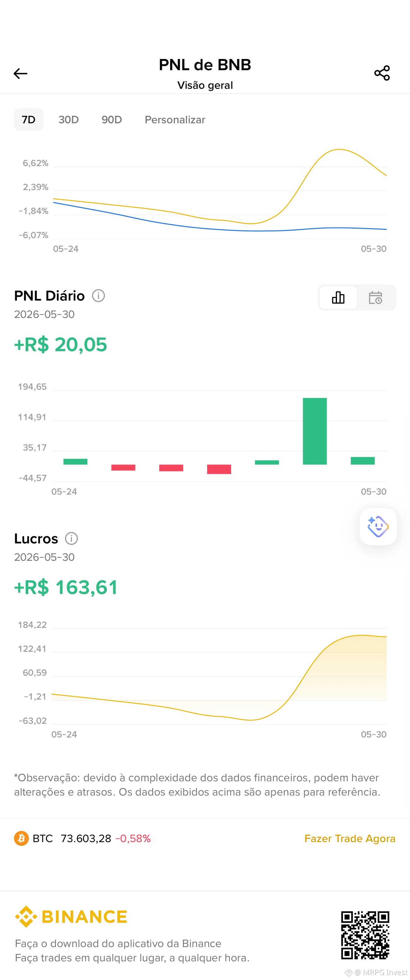Tap Fazer Trade Agora link
This screenshot has width=410, height=980.
pyautogui.click(x=350, y=838)
